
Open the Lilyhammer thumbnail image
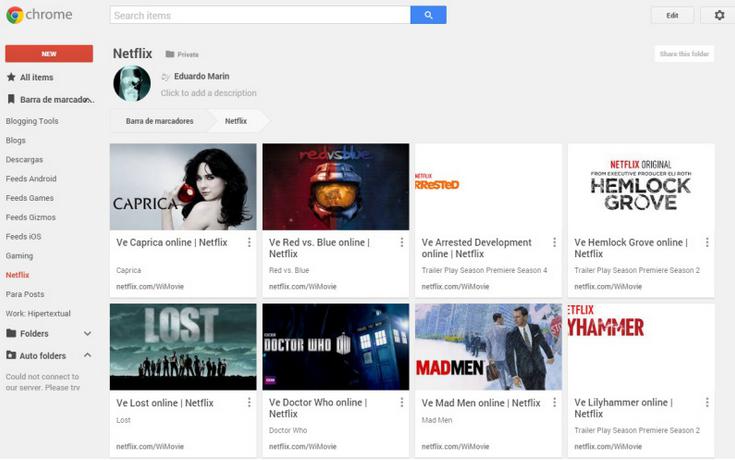tap(641, 347)
